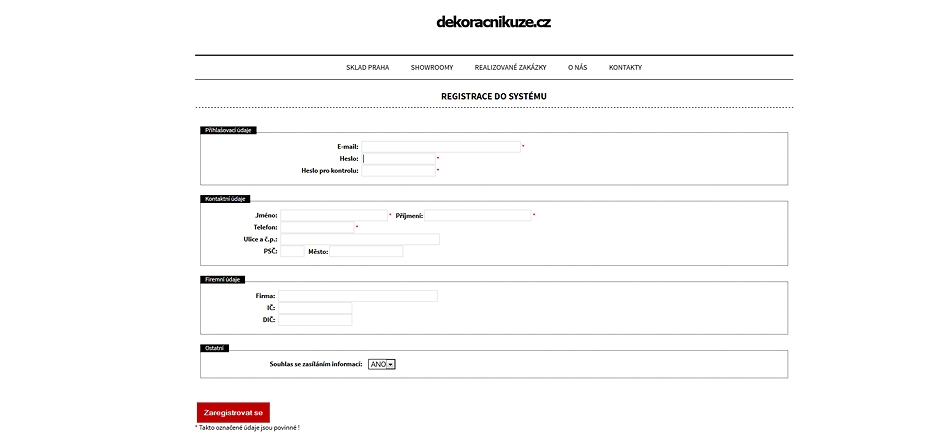Click into the Heslo password field
Screen dimensions: 950x441
(x=399, y=159)
